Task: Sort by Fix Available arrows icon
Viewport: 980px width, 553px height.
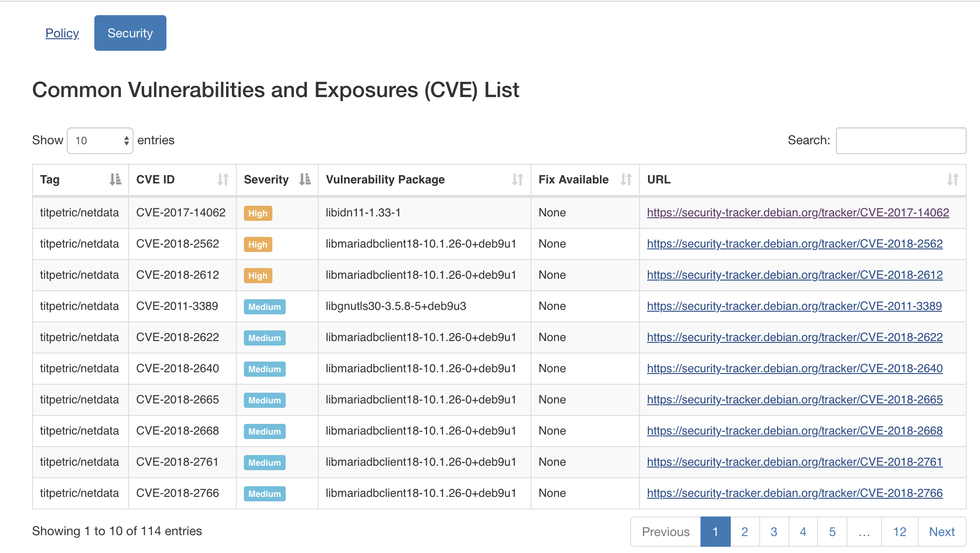Action: pos(626,179)
